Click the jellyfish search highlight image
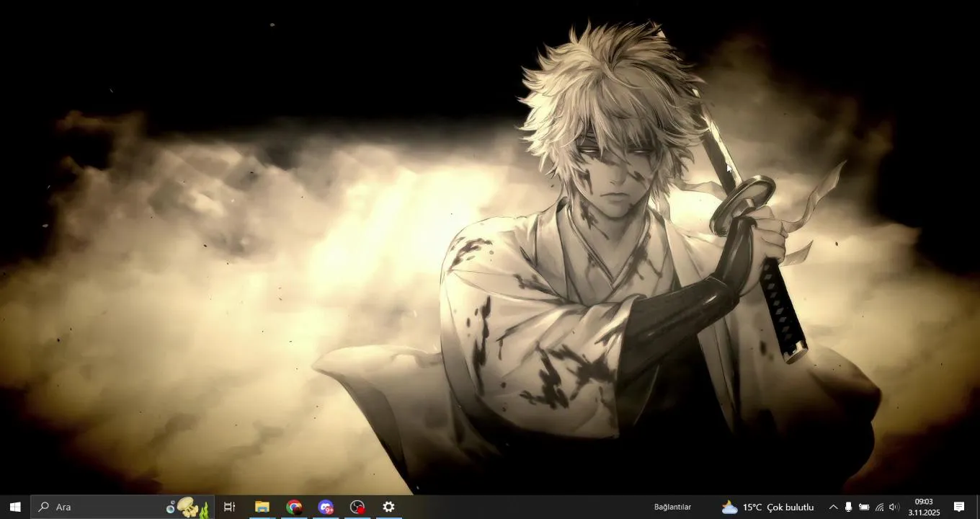 pyautogui.click(x=187, y=507)
